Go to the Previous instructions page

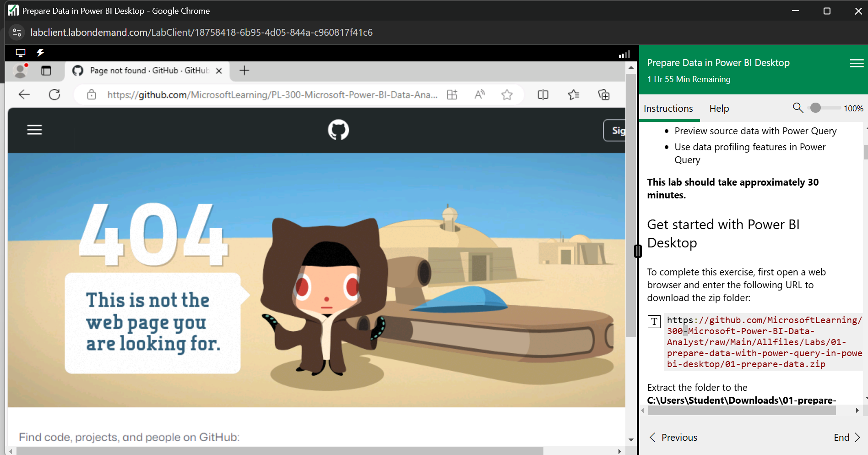[x=673, y=438]
